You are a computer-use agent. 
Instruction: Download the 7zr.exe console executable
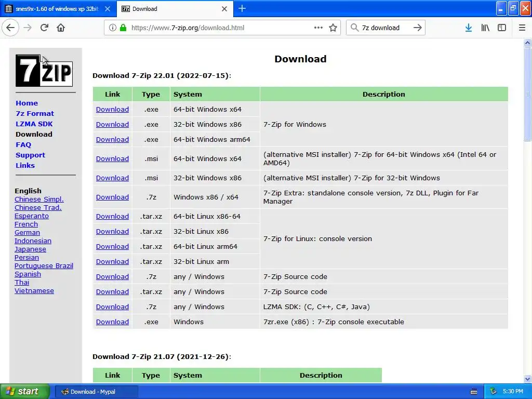tap(112, 322)
